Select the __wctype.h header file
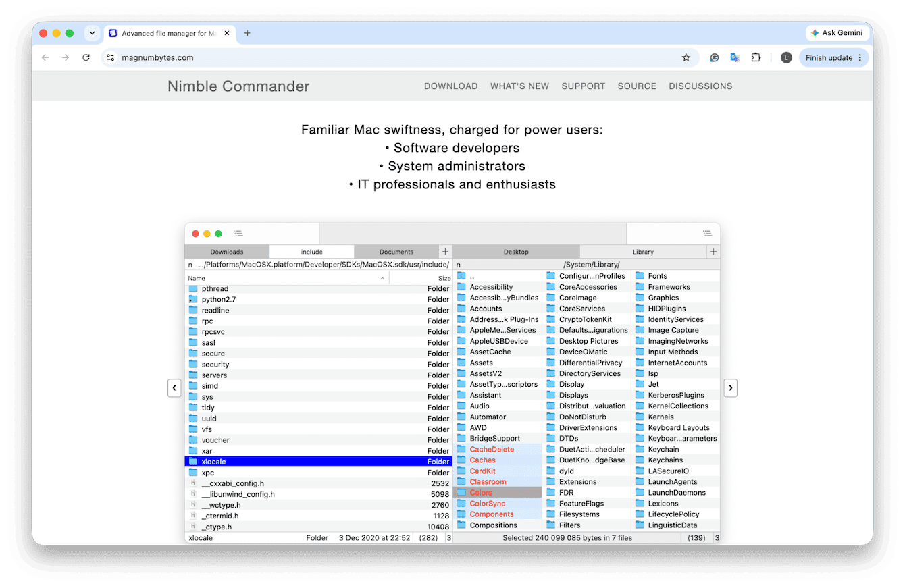The image size is (905, 588). pyautogui.click(x=318, y=505)
